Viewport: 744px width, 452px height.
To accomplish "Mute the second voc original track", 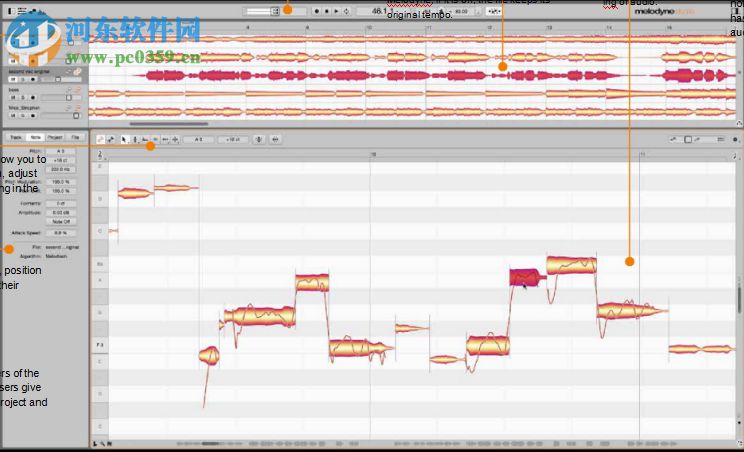I will click(13, 79).
